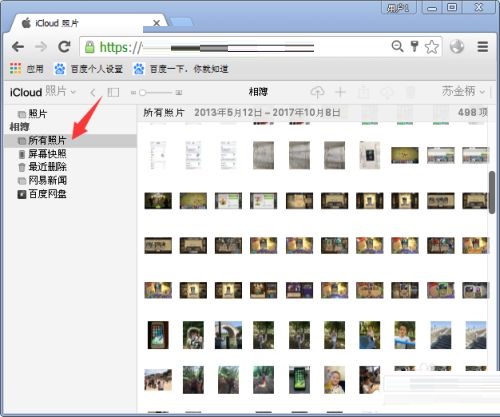
Task: Select the 所有照片 album
Action: pyautogui.click(x=70, y=141)
